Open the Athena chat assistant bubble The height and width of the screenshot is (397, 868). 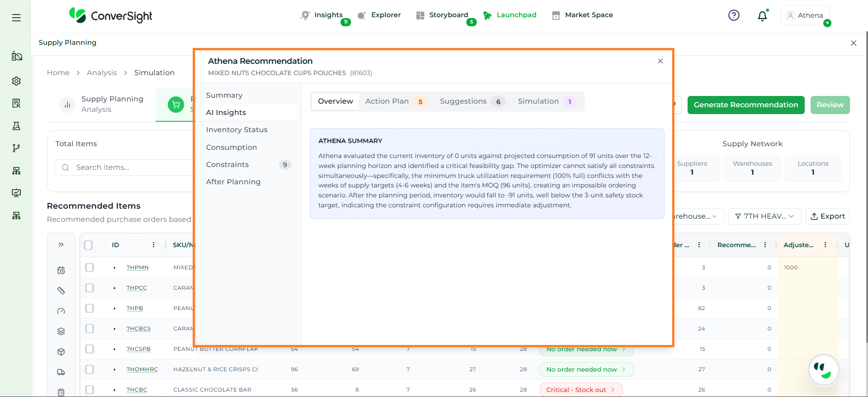point(823,369)
